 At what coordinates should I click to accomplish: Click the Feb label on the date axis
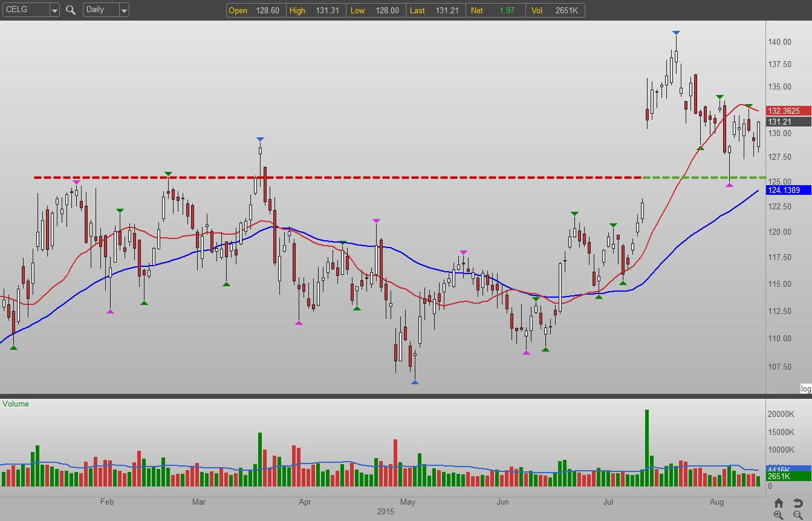pos(106,502)
